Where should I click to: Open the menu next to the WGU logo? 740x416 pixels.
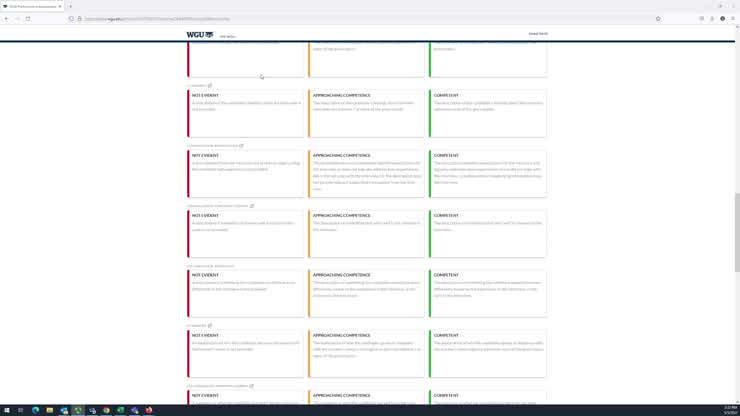(x=228, y=36)
